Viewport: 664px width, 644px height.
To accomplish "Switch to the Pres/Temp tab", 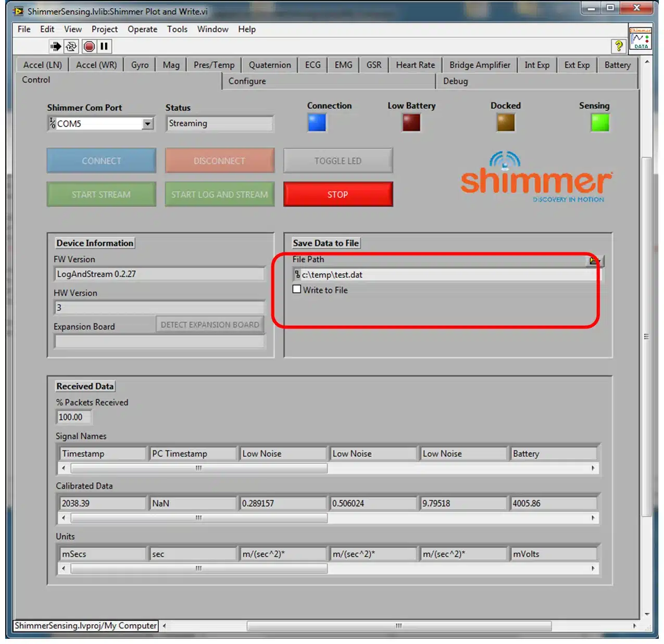I will click(214, 65).
